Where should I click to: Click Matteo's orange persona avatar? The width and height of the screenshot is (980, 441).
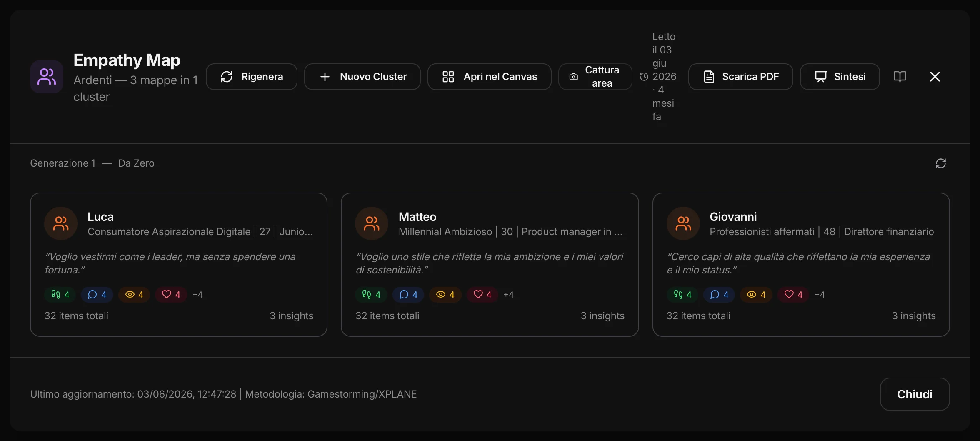tap(372, 223)
